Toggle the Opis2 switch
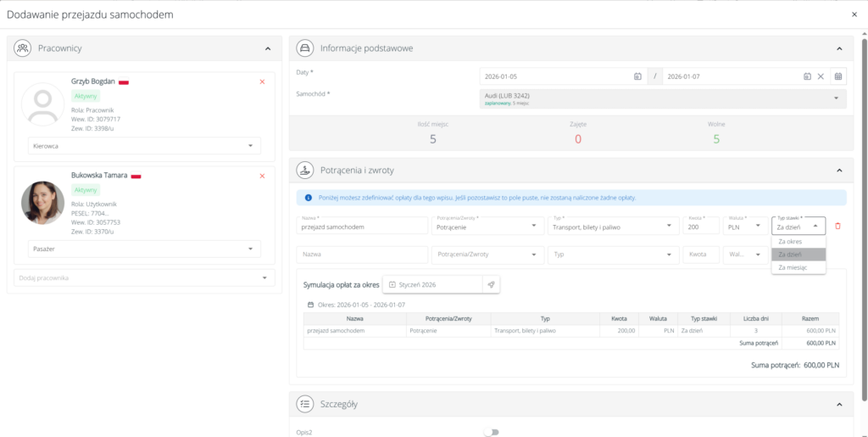 [x=491, y=432]
